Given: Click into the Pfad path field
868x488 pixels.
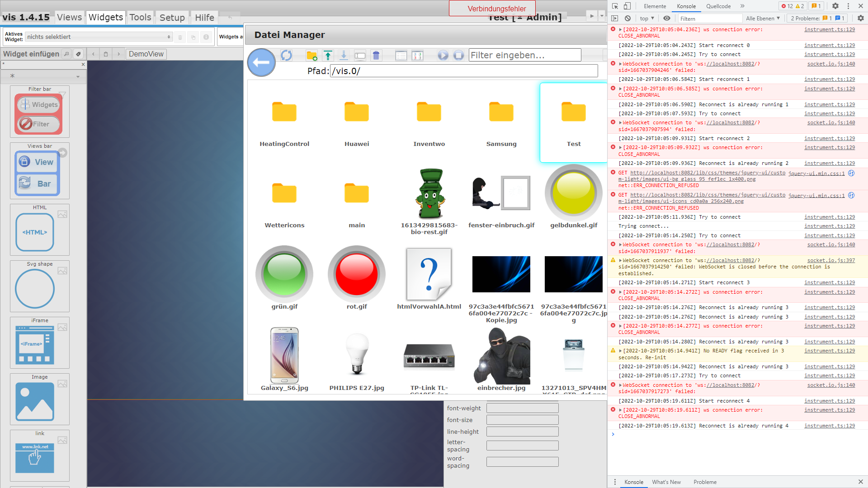Looking at the screenshot, I should point(464,71).
